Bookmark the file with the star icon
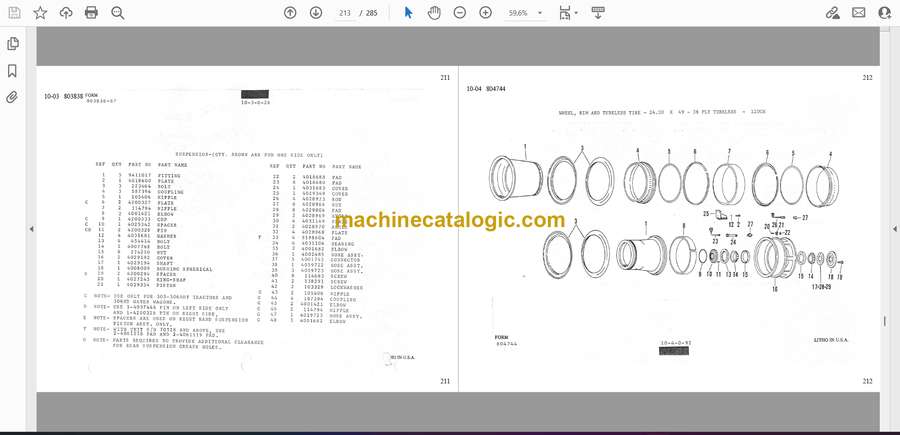The height and width of the screenshot is (435, 900). tap(40, 13)
